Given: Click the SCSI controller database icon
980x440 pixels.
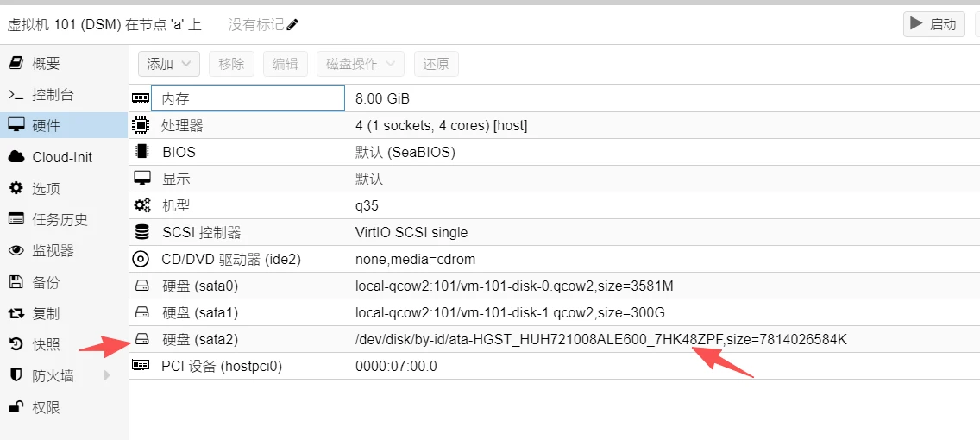Looking at the screenshot, I should click(141, 232).
